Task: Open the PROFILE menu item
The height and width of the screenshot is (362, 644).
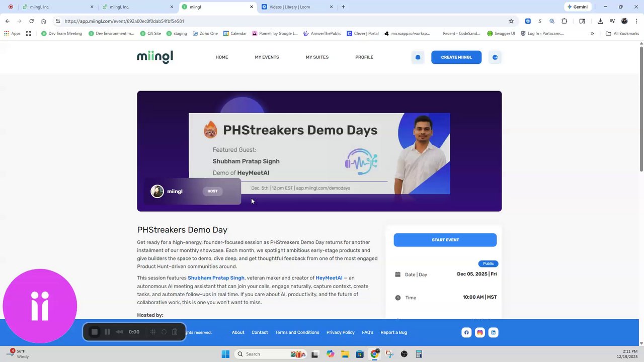Action: pos(364,57)
